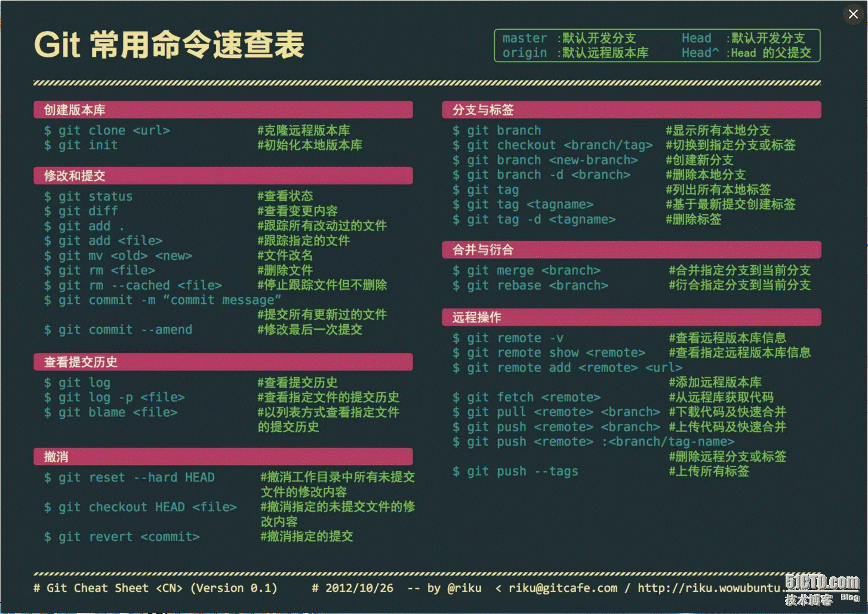Click the 'Head^ :Head 的父提交' legend entry
868x614 pixels.
(747, 53)
